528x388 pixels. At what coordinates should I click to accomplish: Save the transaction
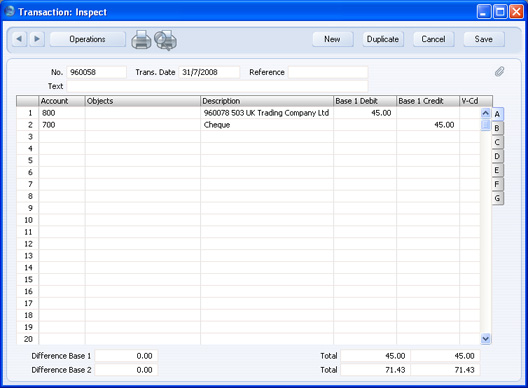484,39
